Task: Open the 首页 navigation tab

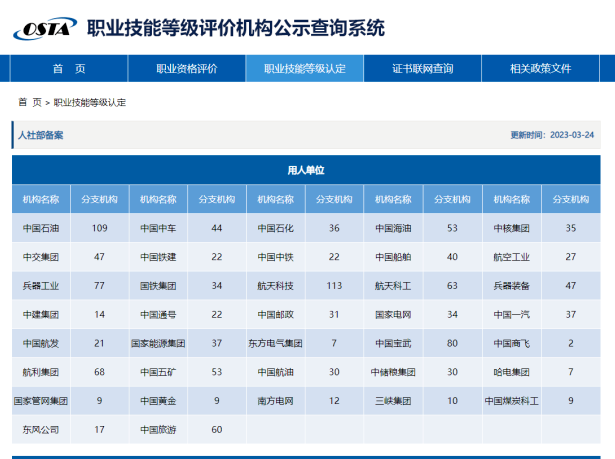Action: (69, 69)
